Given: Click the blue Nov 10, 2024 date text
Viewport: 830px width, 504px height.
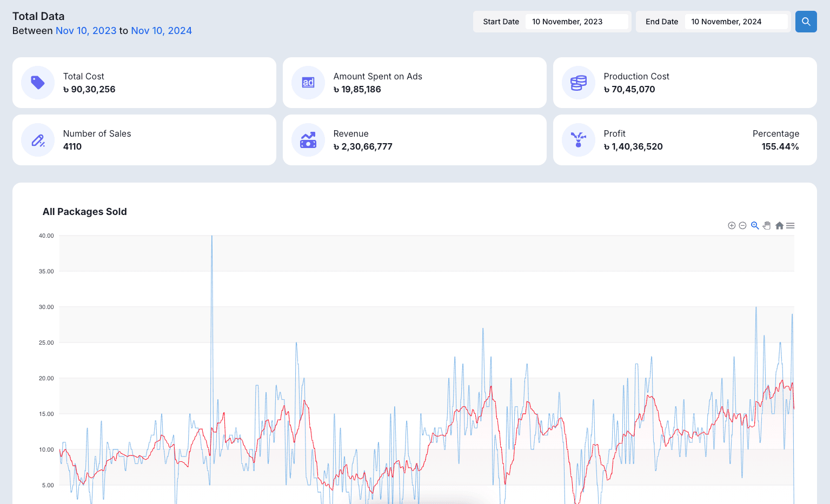Looking at the screenshot, I should pyautogui.click(x=161, y=31).
